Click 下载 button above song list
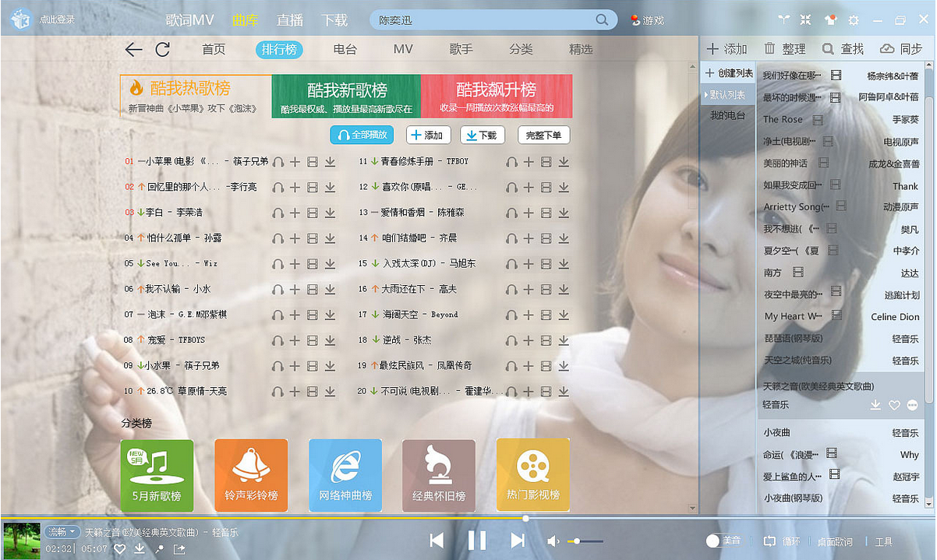The image size is (937, 560). tap(483, 135)
